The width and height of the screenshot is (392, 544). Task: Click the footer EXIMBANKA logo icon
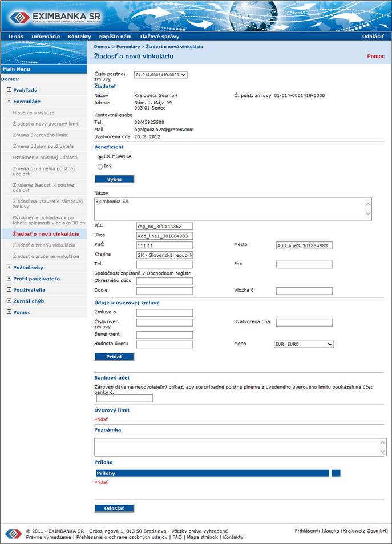tap(13, 534)
